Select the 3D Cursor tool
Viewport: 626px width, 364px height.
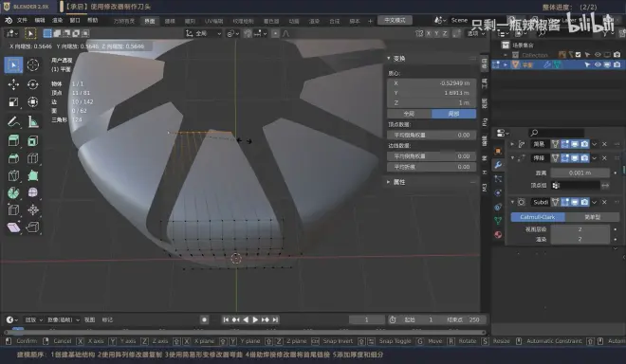[33, 64]
